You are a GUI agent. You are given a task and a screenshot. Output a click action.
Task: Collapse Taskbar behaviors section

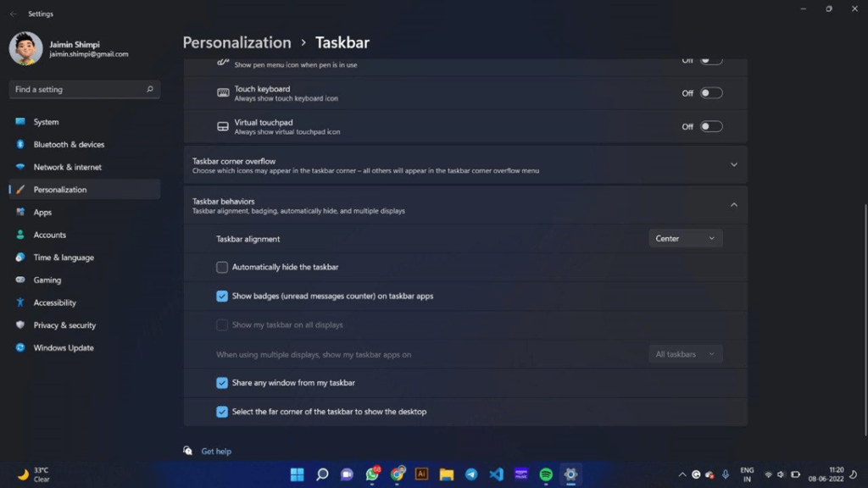point(733,205)
